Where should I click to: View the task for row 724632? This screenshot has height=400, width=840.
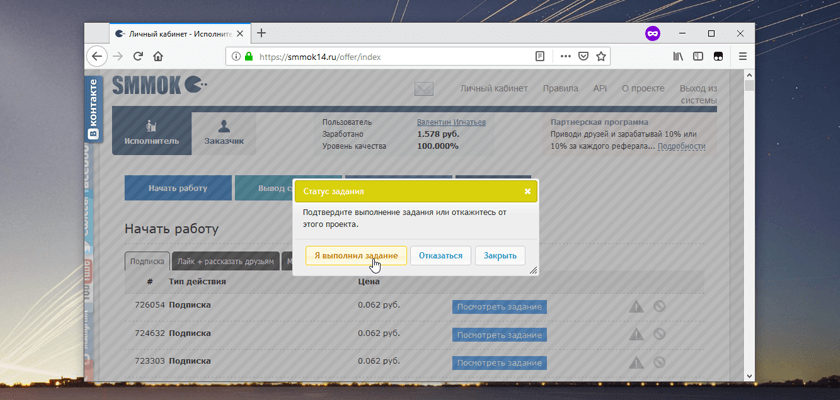click(499, 335)
